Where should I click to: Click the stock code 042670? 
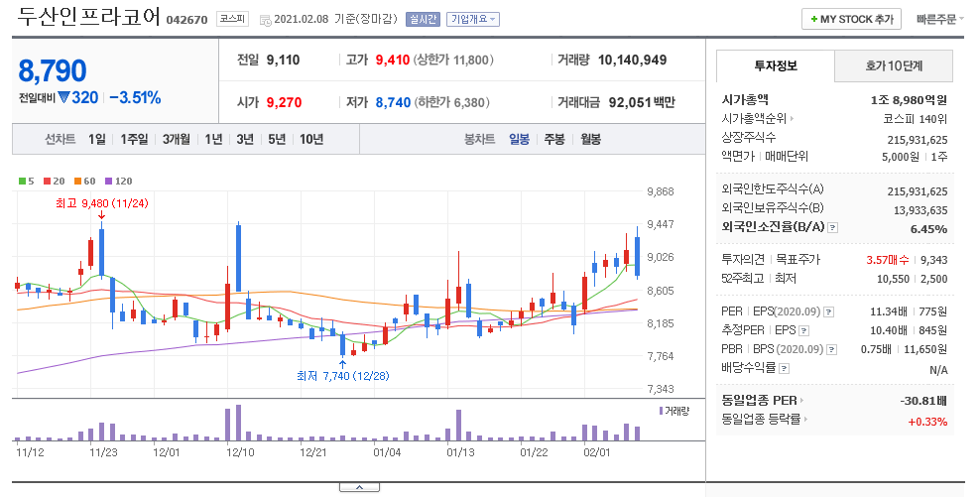186,20
